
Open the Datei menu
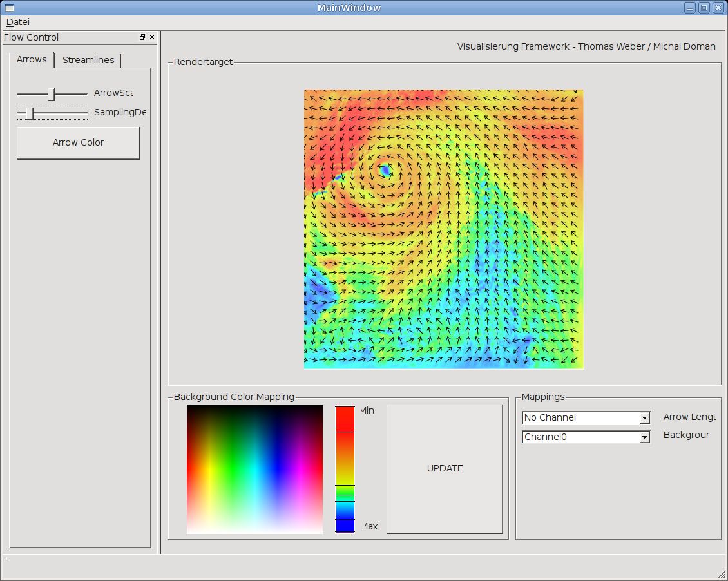coord(18,22)
